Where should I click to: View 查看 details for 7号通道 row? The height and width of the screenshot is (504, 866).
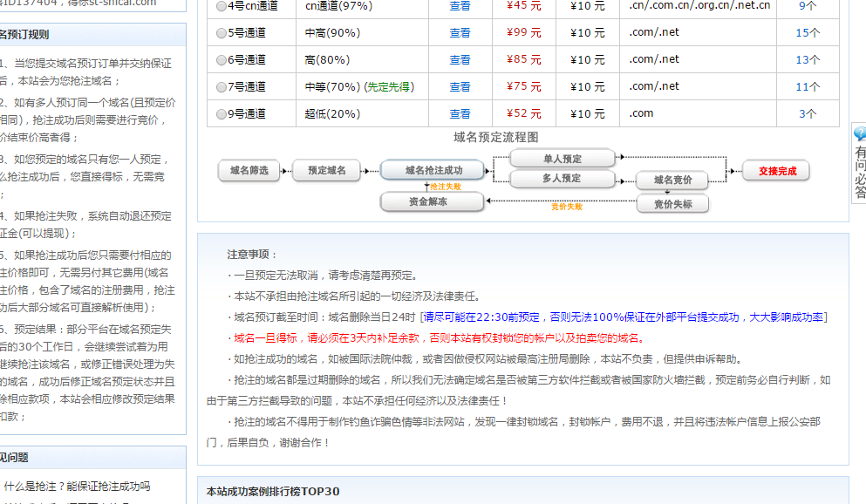click(460, 87)
